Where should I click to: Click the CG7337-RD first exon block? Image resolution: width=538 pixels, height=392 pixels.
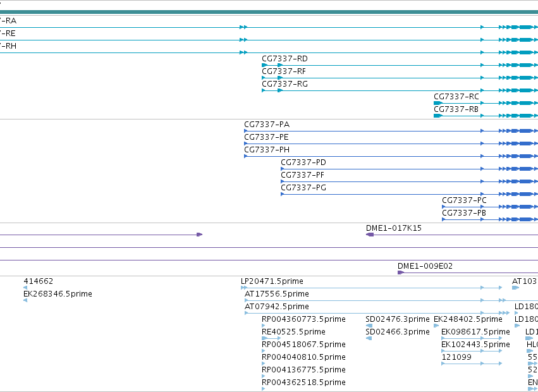pos(264,65)
